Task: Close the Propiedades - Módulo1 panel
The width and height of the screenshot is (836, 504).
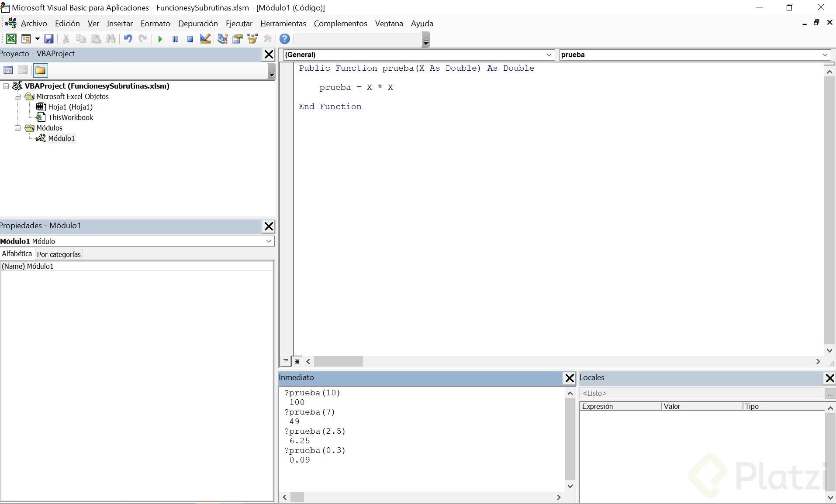Action: point(269,226)
